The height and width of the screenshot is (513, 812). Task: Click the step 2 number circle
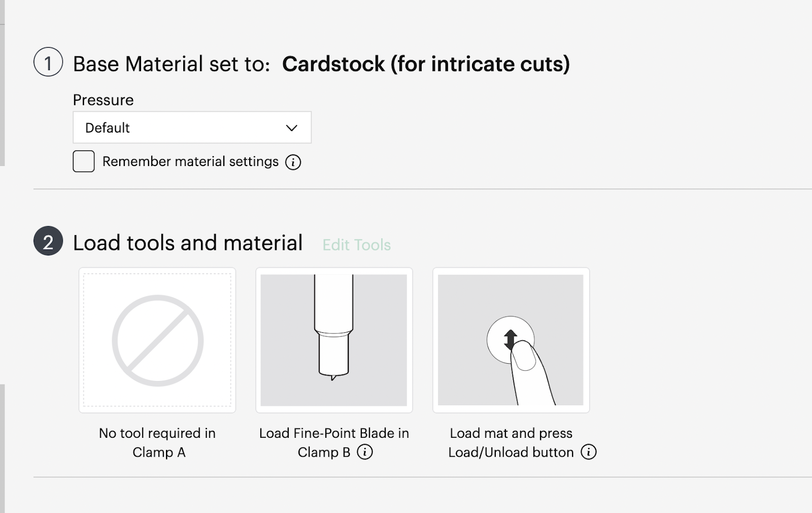tap(48, 241)
